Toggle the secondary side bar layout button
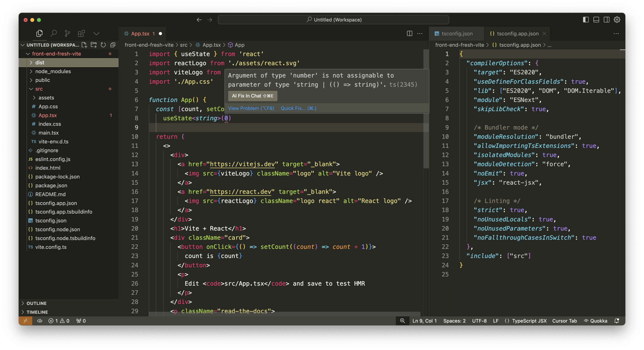This screenshot has height=350, width=644. click(606, 20)
